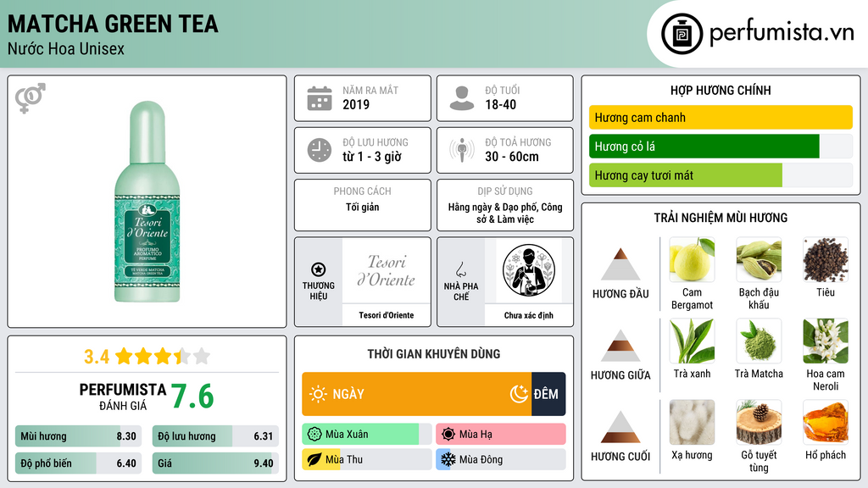Image resolution: width=868 pixels, height=488 pixels.
Task: Click the calendar icon beside Năm ra mắt
Action: coord(320,98)
